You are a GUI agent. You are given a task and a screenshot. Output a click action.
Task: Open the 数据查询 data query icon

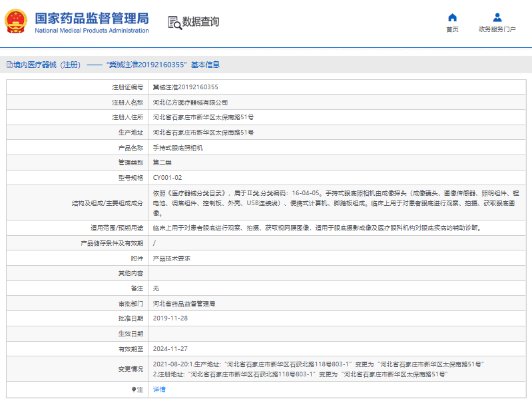point(174,23)
